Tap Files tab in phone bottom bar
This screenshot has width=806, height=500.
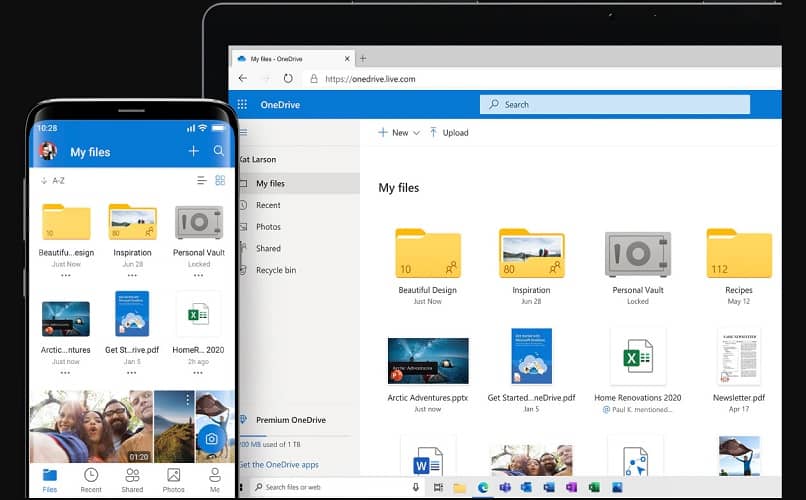[x=50, y=480]
